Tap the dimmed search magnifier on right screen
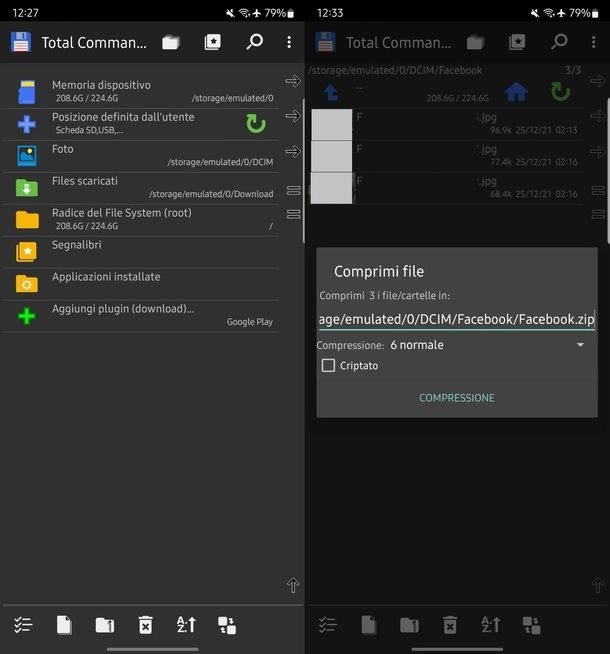The image size is (610, 654). [559, 42]
